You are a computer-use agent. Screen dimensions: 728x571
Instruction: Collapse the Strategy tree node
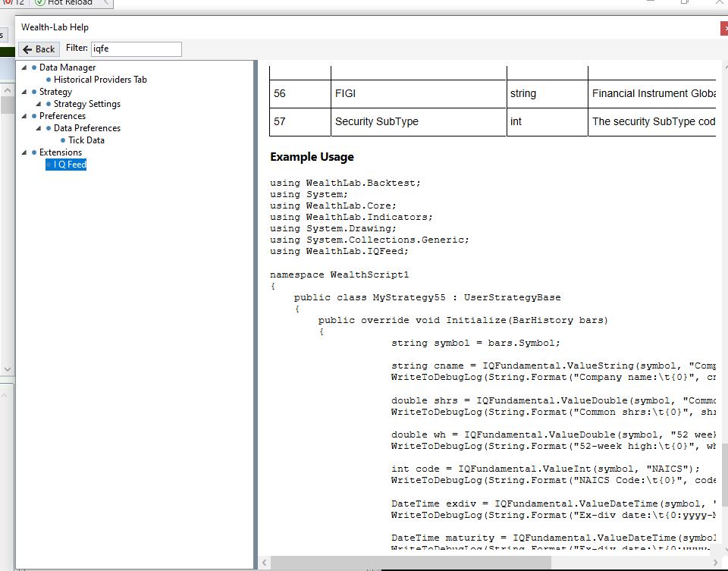(24, 92)
